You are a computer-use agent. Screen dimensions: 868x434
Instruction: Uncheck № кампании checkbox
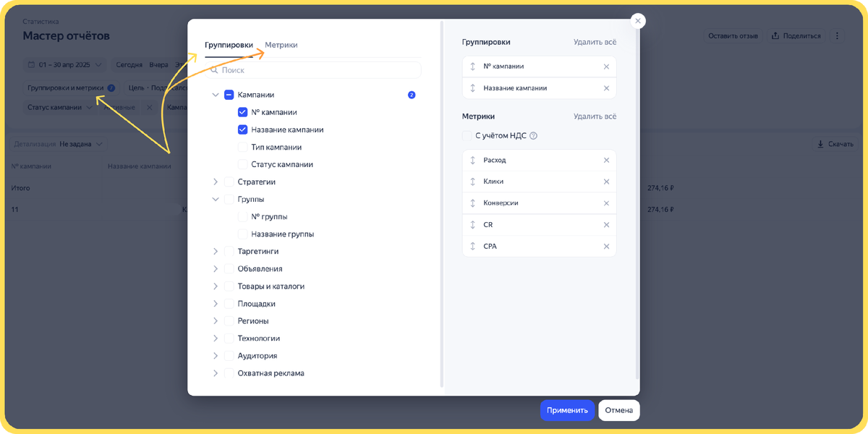pyautogui.click(x=242, y=112)
